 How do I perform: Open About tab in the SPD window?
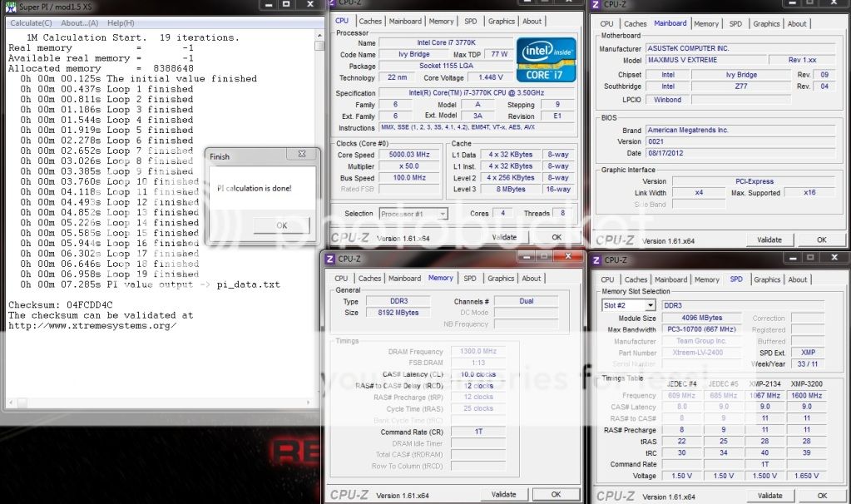(x=797, y=280)
